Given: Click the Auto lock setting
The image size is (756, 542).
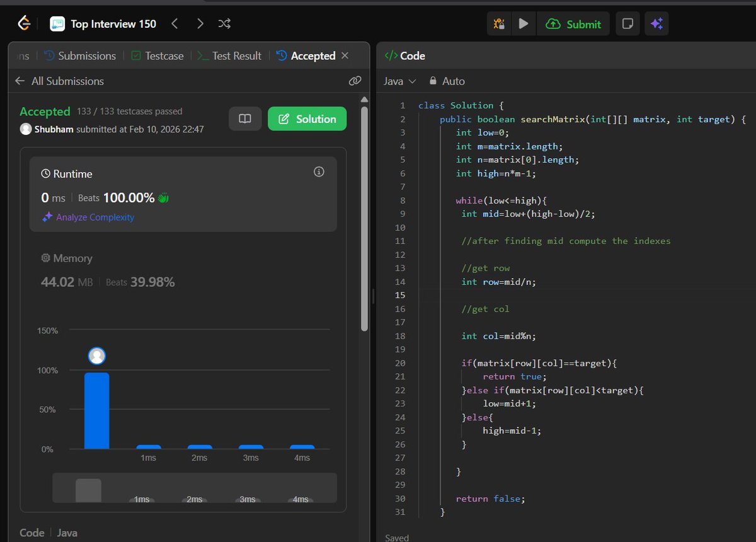Looking at the screenshot, I should coord(447,81).
